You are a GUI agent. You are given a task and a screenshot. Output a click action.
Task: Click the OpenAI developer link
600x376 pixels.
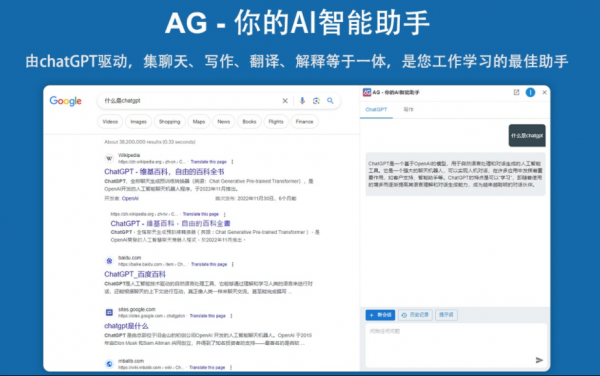[x=130, y=199]
